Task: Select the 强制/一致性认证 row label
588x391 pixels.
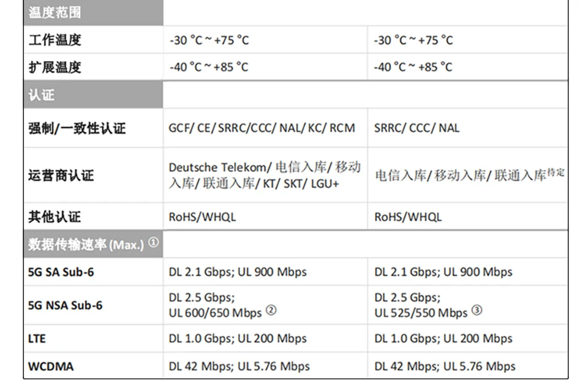Action: (77, 128)
